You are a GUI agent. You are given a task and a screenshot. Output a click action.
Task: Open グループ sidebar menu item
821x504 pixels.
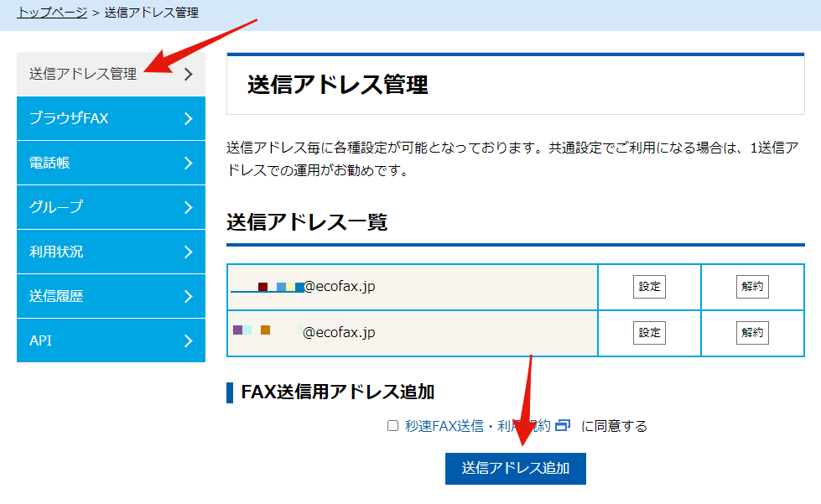(111, 207)
